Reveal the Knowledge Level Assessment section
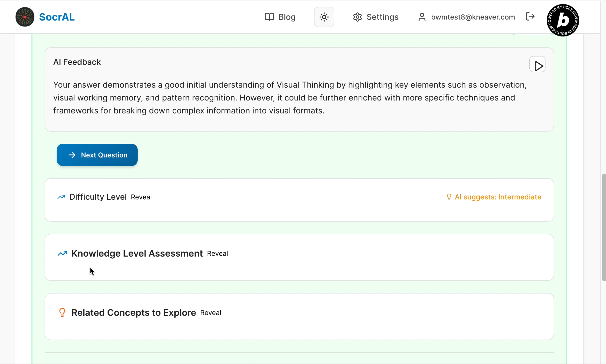 pyautogui.click(x=217, y=254)
